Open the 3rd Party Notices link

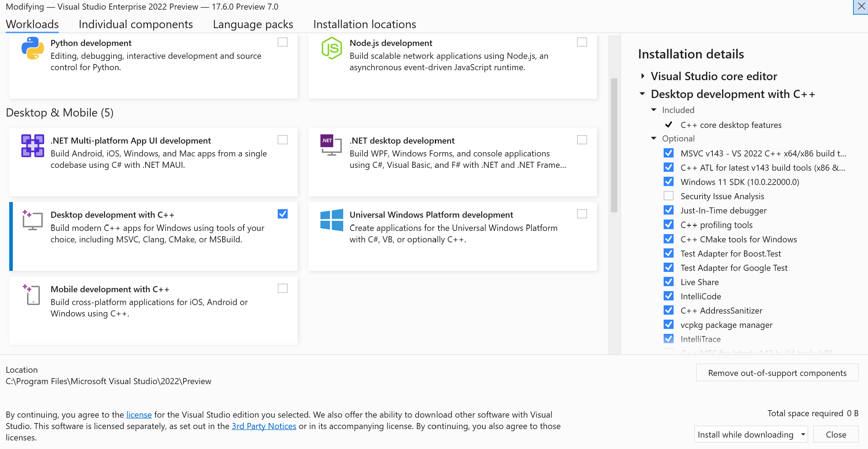click(x=264, y=426)
